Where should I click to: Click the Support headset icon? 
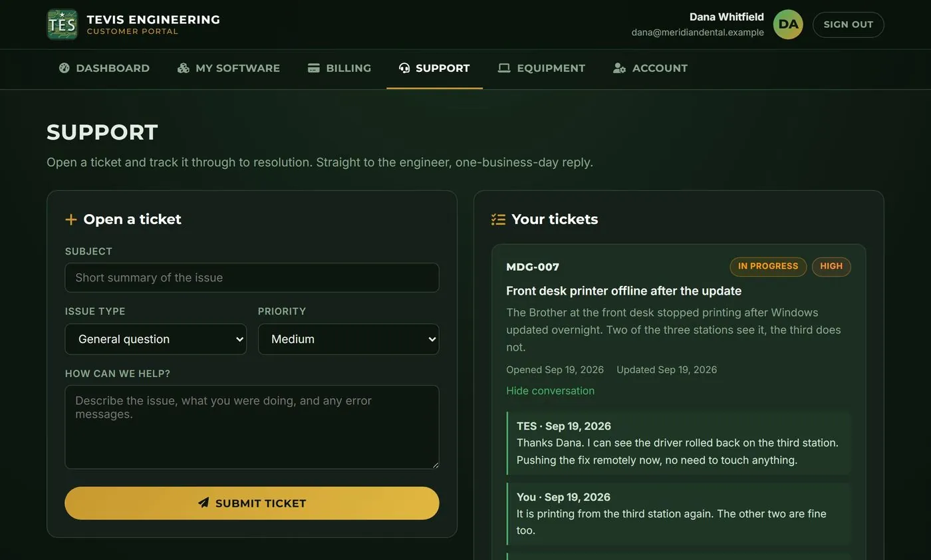(404, 68)
